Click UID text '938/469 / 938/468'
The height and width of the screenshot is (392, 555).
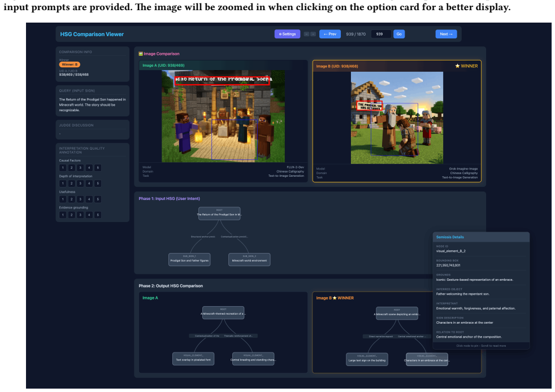click(x=73, y=75)
